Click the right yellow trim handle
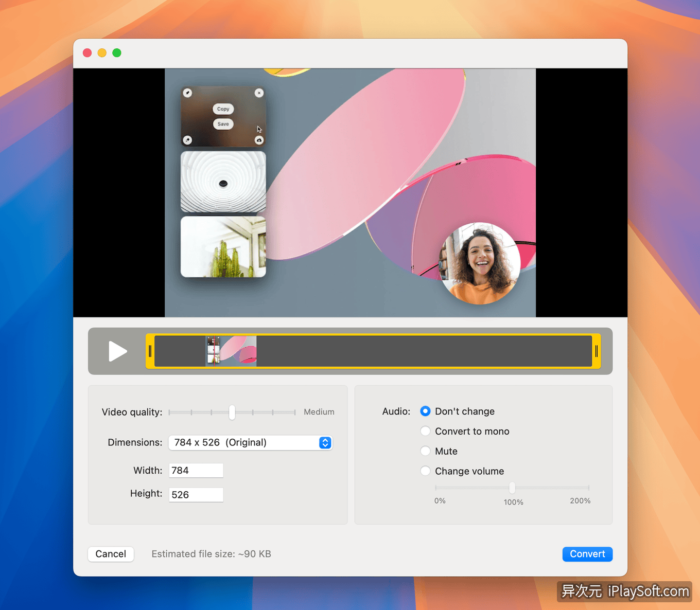This screenshot has height=610, width=700. pos(597,351)
